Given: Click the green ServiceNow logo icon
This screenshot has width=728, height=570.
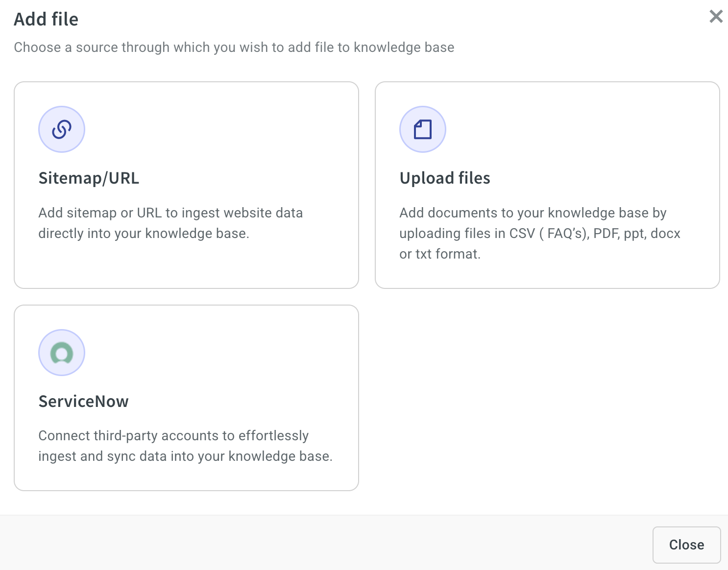Looking at the screenshot, I should tap(62, 353).
